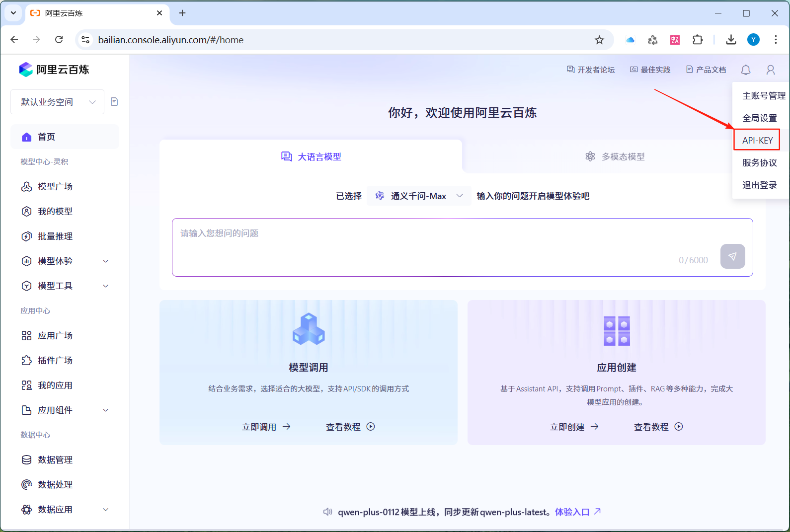Open browser downloads icon
Screen dimensions: 790x532
tap(731, 40)
